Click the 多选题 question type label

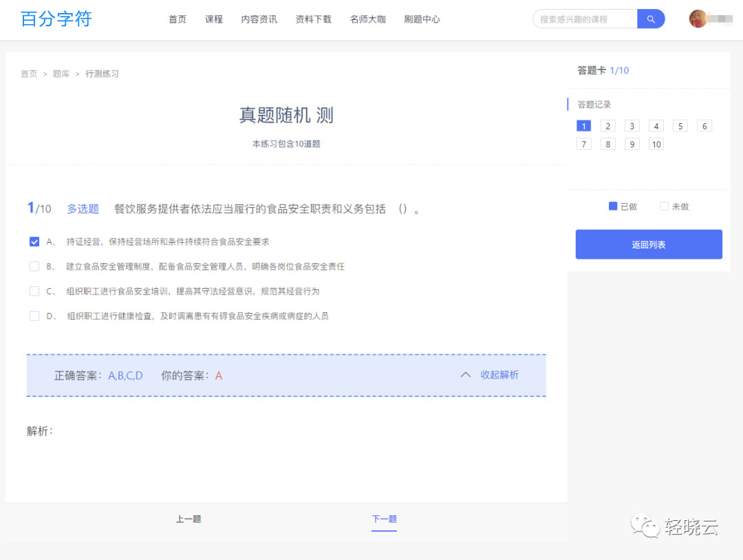(83, 209)
